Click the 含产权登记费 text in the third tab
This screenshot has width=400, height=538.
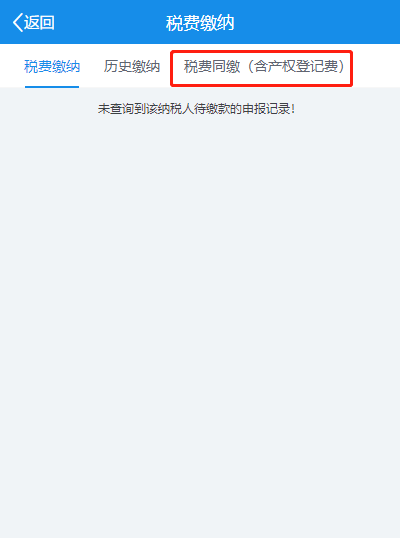pos(296,67)
